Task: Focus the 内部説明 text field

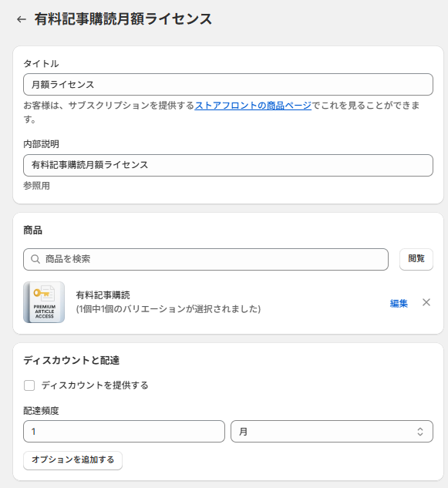Action: pos(228,165)
